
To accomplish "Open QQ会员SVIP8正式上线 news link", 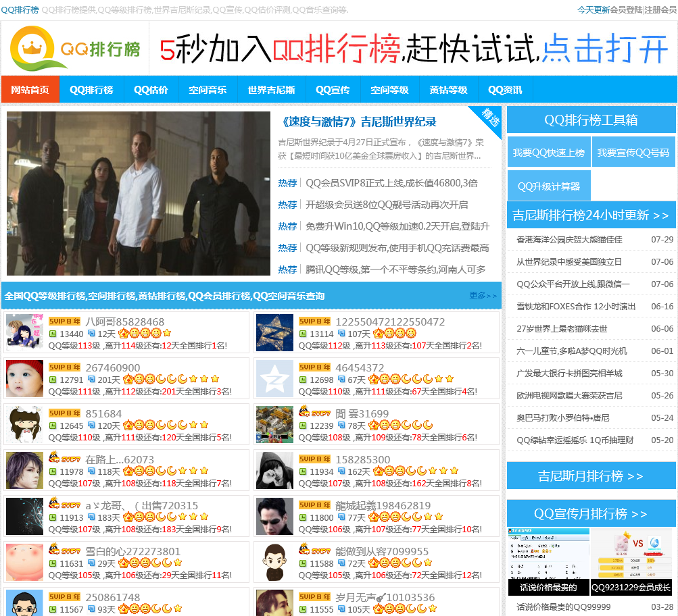I will (x=391, y=183).
